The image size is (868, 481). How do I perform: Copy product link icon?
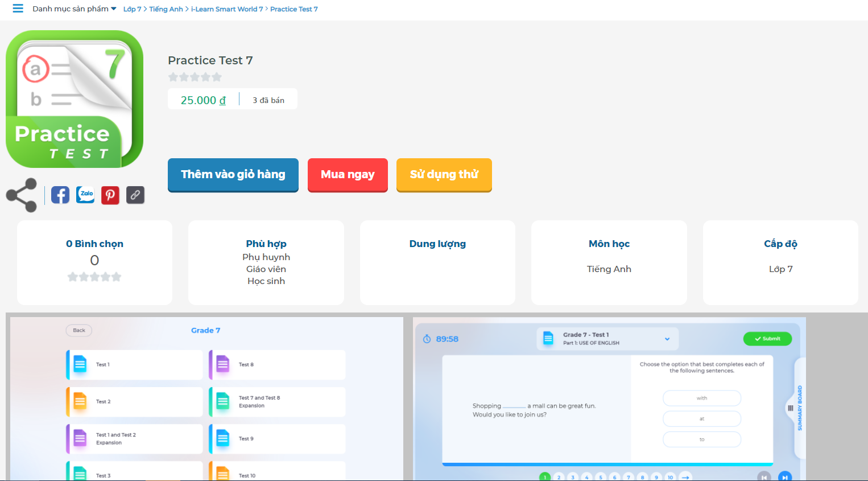tap(135, 195)
